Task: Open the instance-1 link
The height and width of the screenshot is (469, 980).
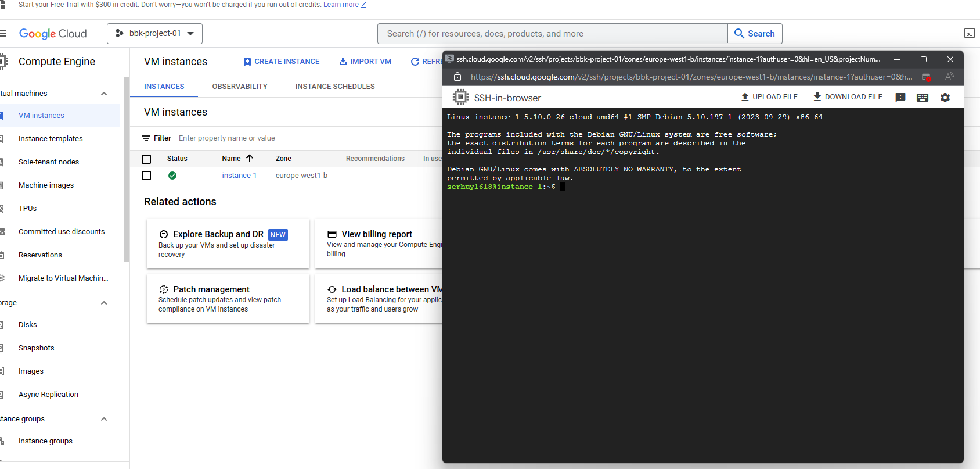Action: click(x=239, y=176)
